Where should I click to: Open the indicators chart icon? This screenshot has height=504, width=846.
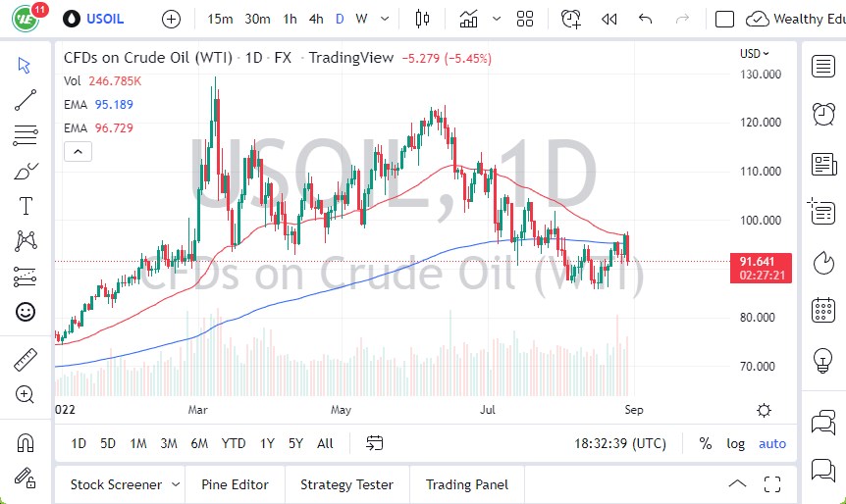tap(468, 19)
